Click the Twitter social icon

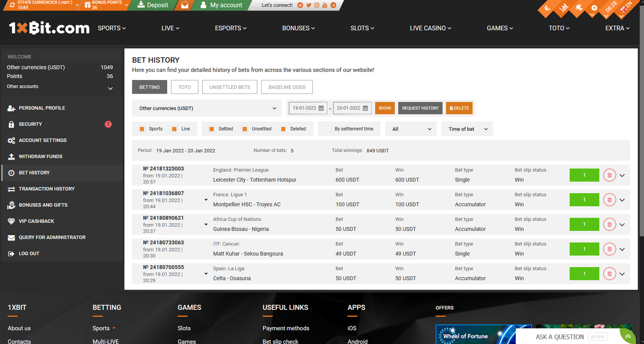[308, 6]
